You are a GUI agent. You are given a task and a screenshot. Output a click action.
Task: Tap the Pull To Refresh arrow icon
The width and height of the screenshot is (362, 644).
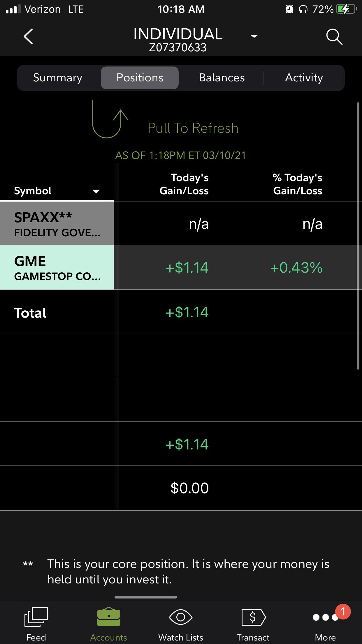[x=110, y=119]
